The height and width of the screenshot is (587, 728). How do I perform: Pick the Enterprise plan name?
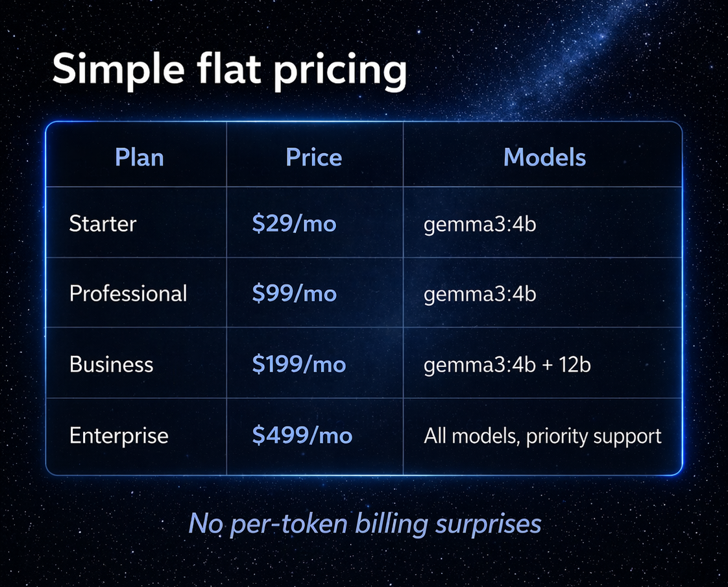click(119, 436)
